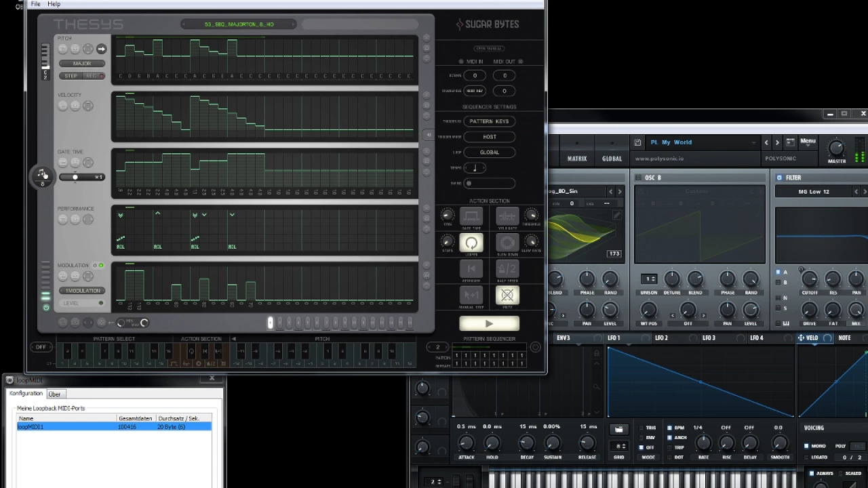Open the Thesys preset name selector

pyautogui.click(x=239, y=24)
